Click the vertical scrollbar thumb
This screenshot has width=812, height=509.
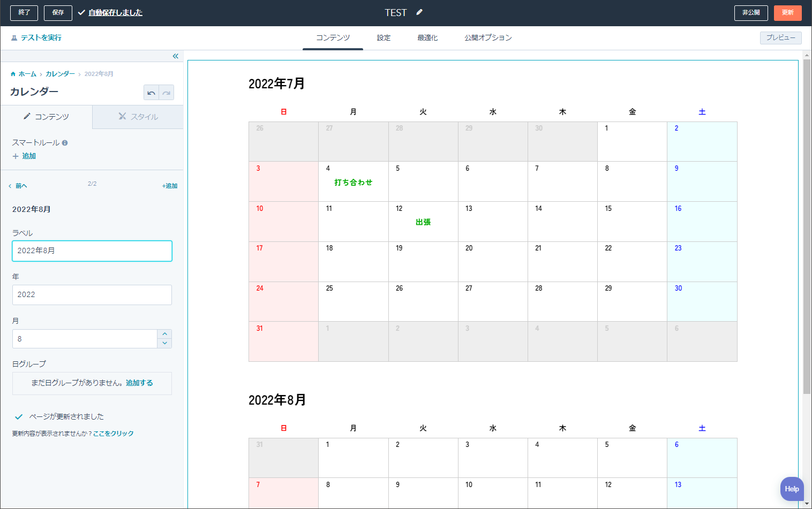pyautogui.click(x=807, y=227)
